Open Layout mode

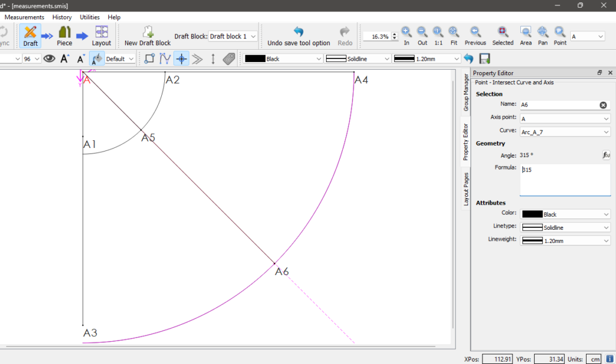(x=101, y=35)
